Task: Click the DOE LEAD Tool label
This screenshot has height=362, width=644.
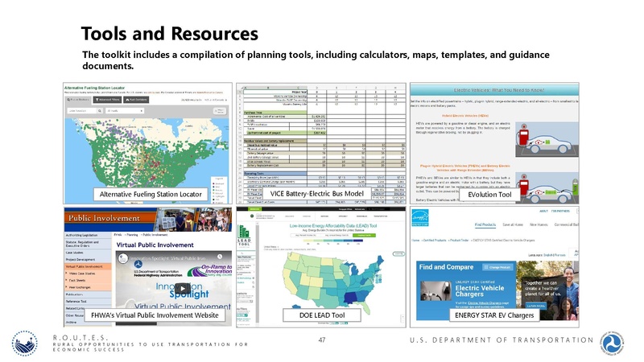Action: [322, 315]
